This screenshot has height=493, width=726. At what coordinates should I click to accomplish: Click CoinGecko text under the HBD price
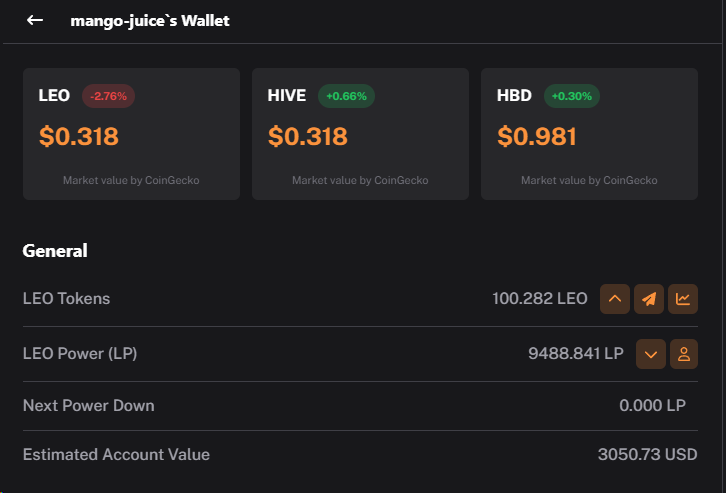[x=630, y=180]
